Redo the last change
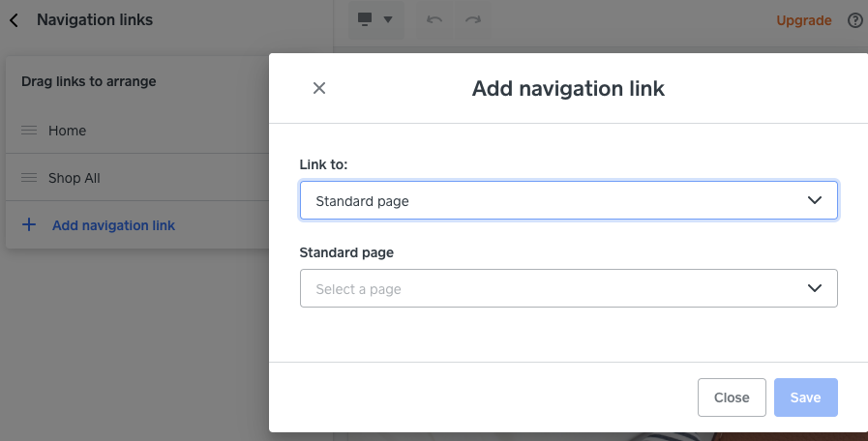Viewport: 868px width, 441px height. (x=472, y=20)
